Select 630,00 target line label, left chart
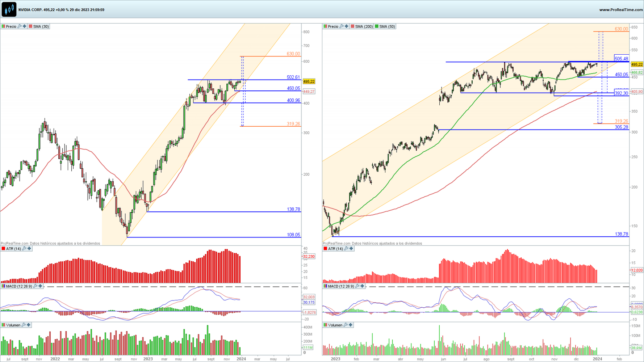The height and width of the screenshot is (362, 644). 293,54
